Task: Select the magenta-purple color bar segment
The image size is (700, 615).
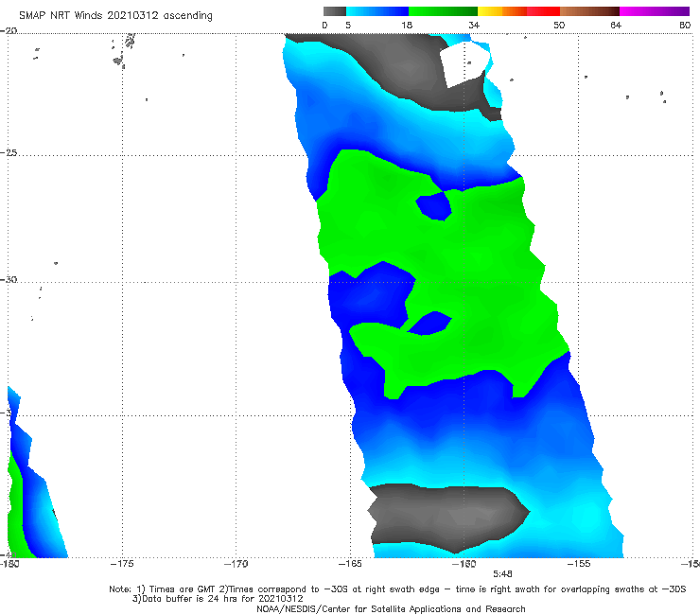Action: coord(655,11)
